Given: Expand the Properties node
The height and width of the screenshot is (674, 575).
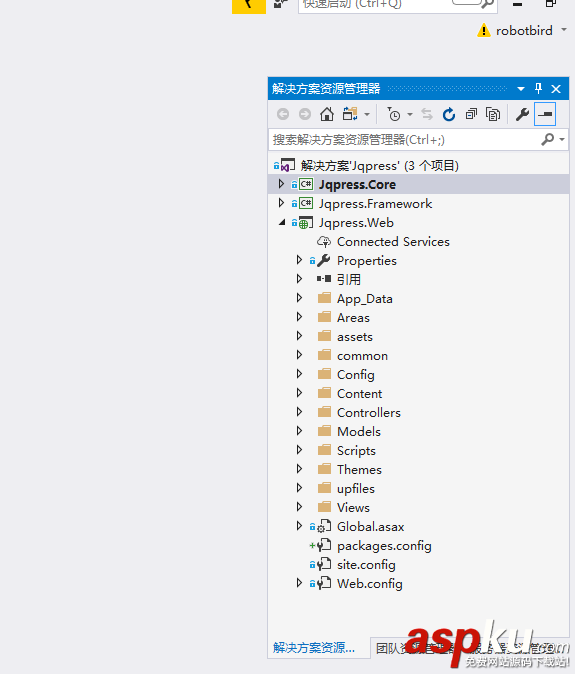Looking at the screenshot, I should pos(299,260).
